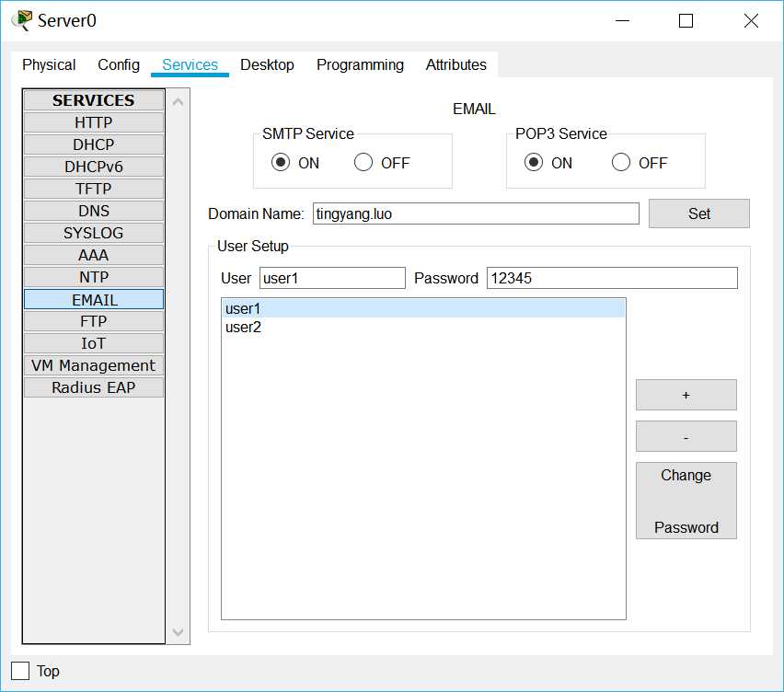784x692 pixels.
Task: Toggle the Top checkbox
Action: coord(20,671)
